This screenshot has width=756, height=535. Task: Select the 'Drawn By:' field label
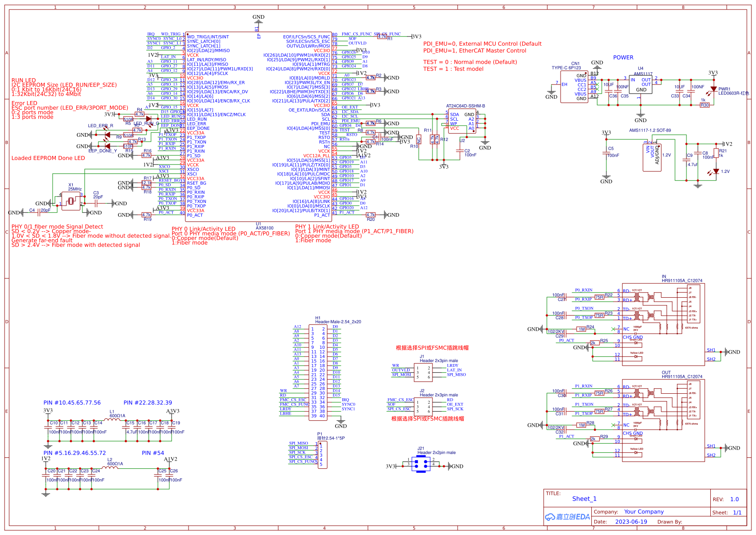pos(670,522)
